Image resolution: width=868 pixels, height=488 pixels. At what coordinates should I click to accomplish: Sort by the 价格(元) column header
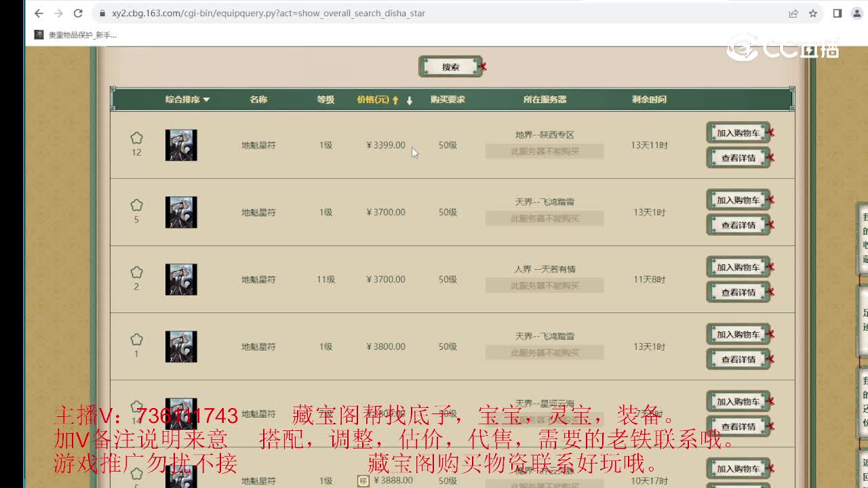[373, 100]
